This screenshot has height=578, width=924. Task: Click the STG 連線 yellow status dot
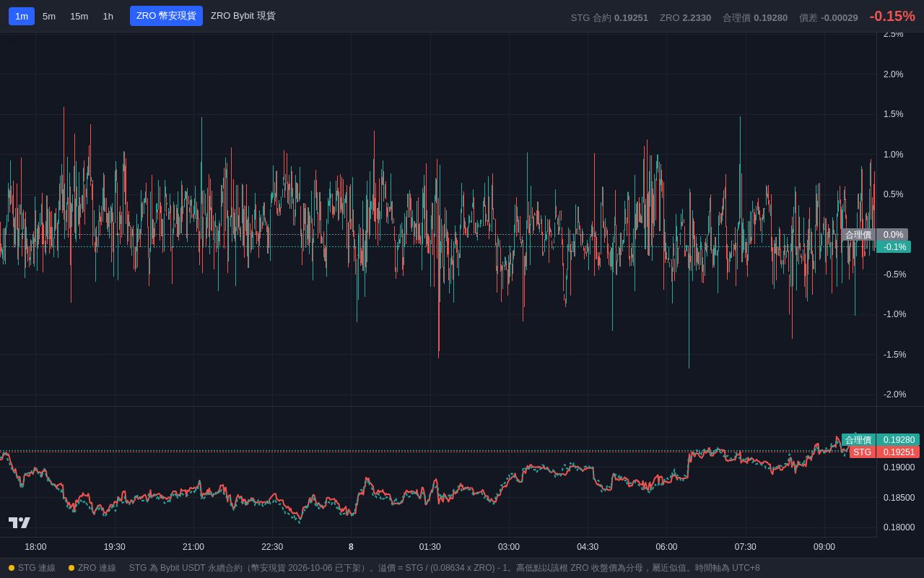(12, 568)
